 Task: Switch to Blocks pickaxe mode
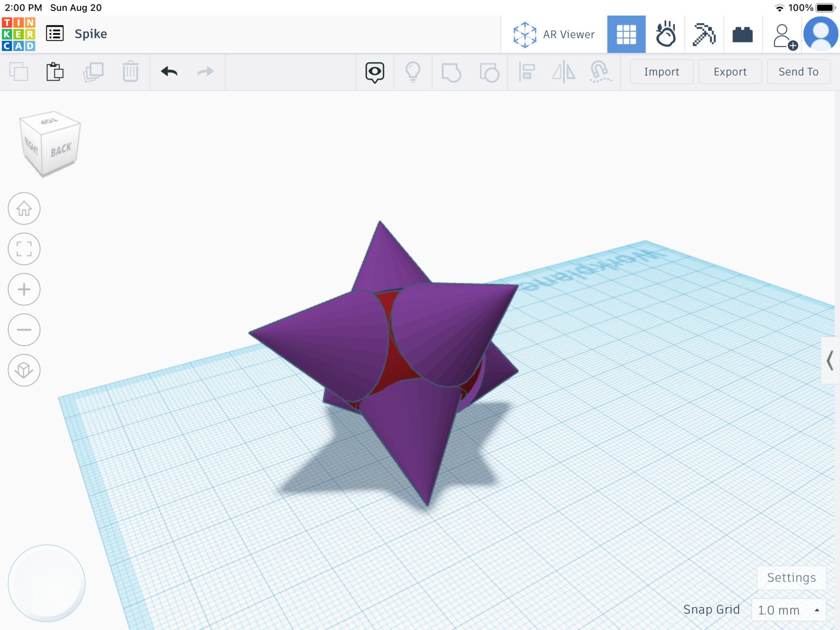pos(704,34)
